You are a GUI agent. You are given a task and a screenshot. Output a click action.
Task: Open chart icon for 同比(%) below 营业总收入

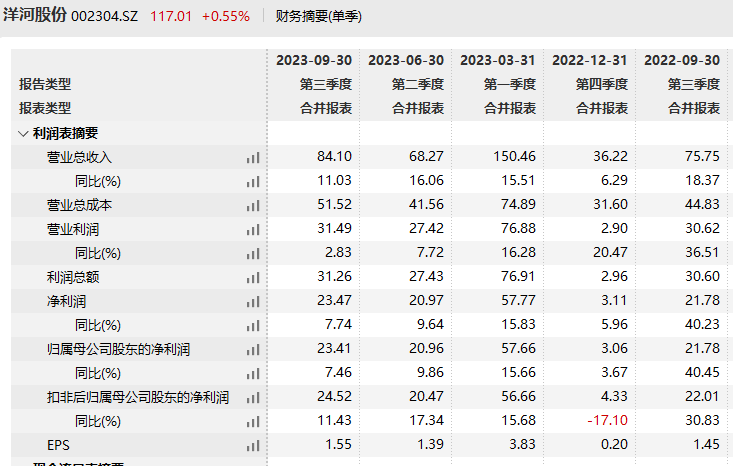(253, 182)
